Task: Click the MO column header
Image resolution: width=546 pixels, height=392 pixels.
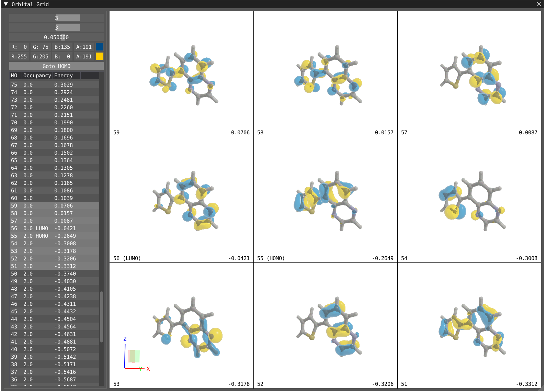Action: 14,76
